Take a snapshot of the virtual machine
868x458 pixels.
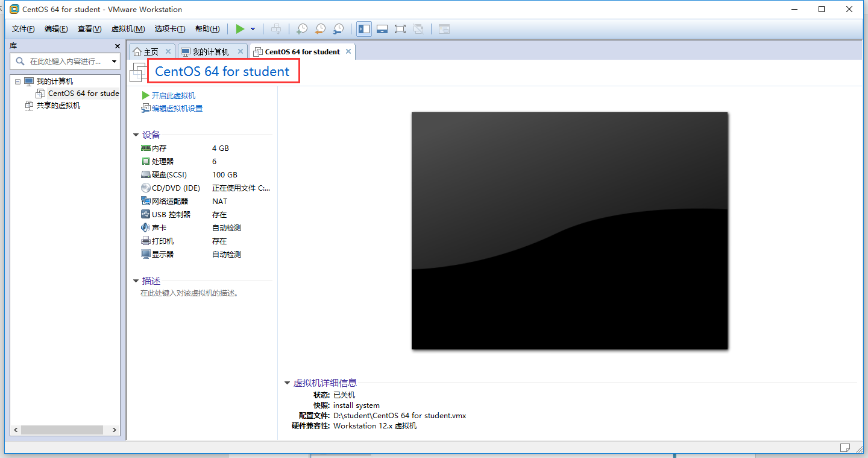click(x=302, y=29)
